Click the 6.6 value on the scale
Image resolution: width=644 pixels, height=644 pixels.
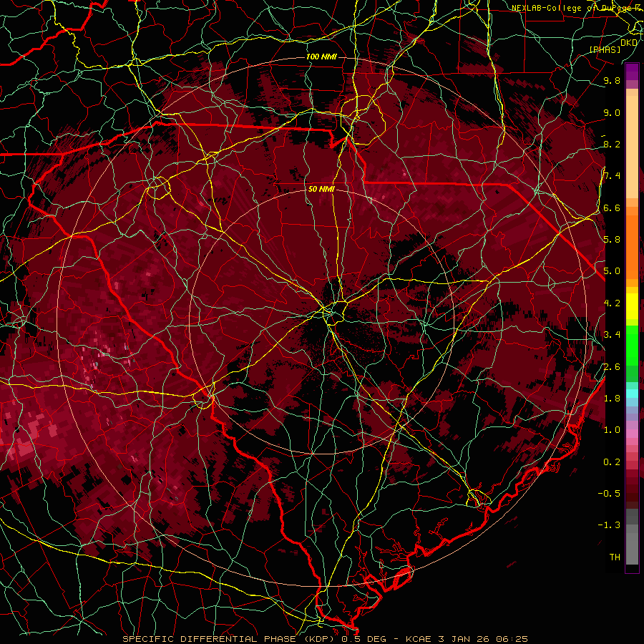[x=612, y=208]
